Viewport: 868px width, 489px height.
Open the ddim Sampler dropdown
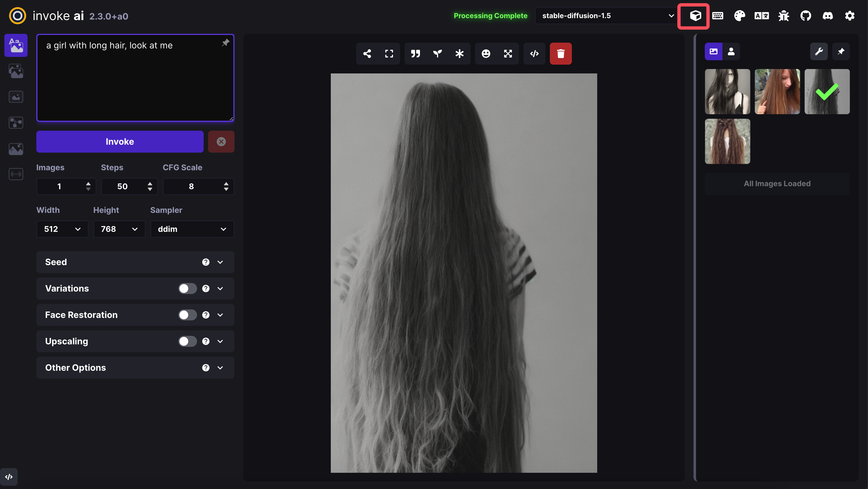[192, 229]
